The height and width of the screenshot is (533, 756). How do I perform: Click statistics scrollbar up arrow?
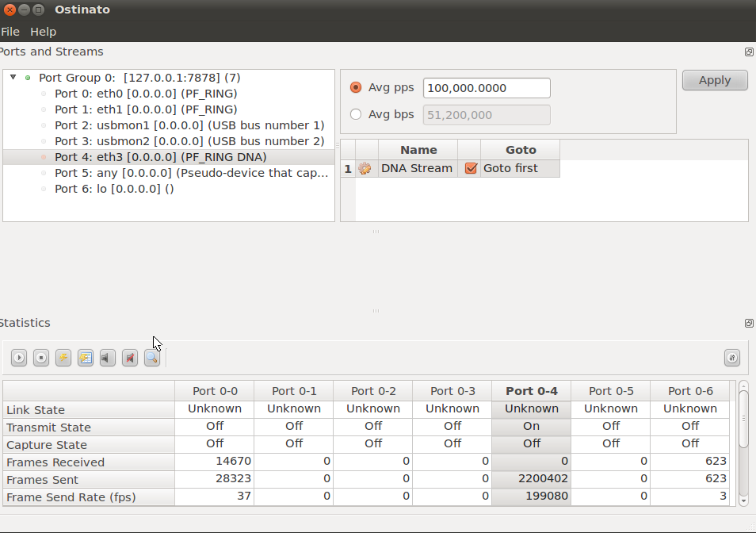[x=743, y=385]
